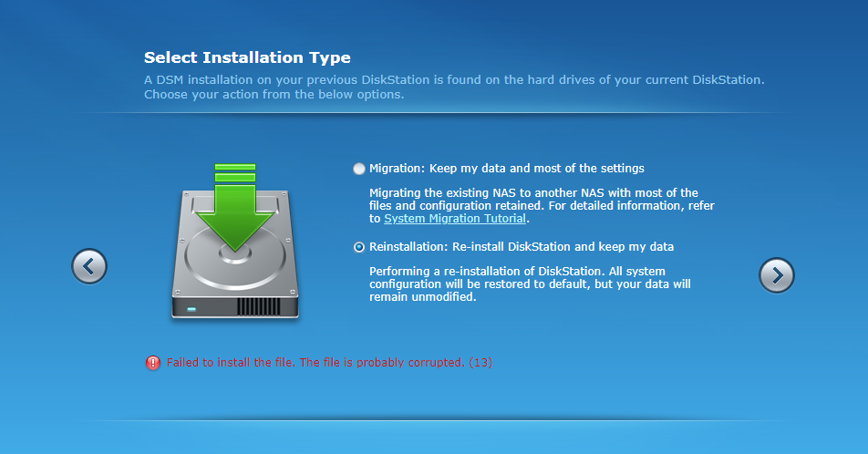Click the 'Migrating the existing NAS' description text
Viewport: 868px width, 454px height.
[x=542, y=205]
